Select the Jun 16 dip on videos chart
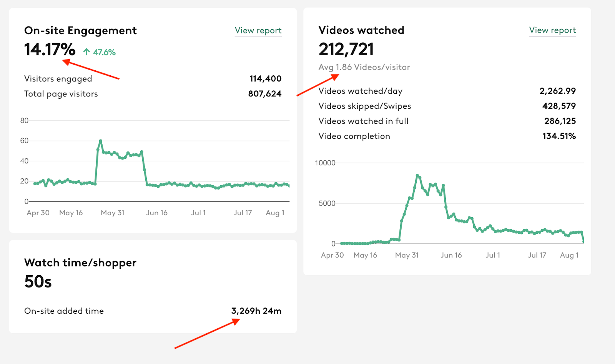615x364 pixels. click(x=449, y=218)
